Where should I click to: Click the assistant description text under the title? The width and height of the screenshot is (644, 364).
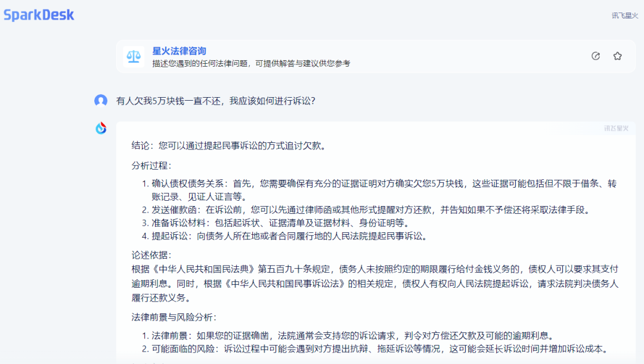(x=250, y=63)
